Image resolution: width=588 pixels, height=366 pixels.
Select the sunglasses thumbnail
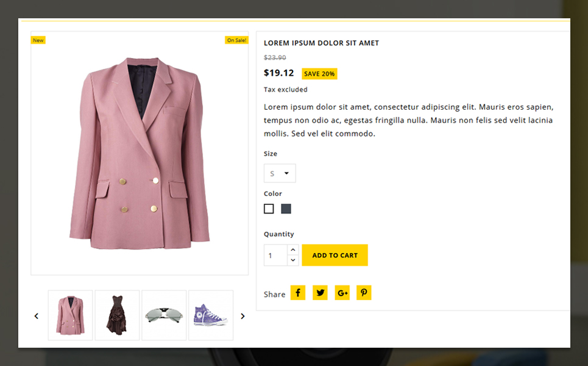point(164,315)
